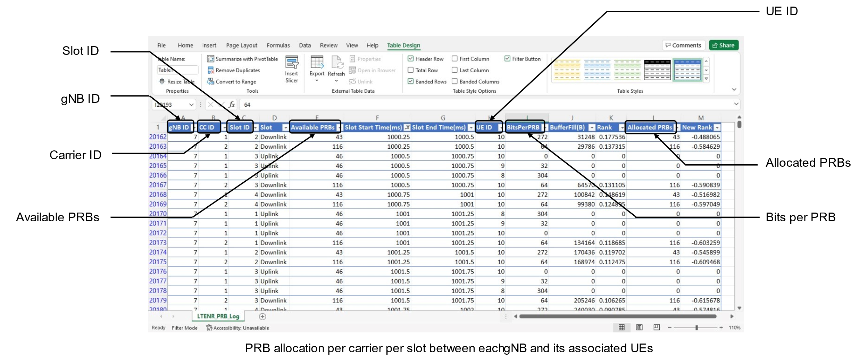Click the Insert Function fx icon
This screenshot has height=363, width=868.
(232, 105)
